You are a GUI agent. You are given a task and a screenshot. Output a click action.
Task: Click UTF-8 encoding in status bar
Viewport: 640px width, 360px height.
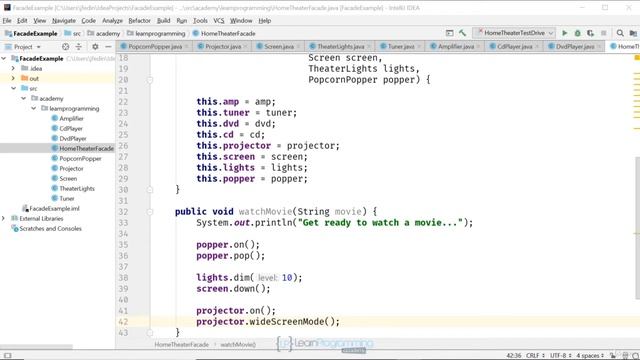(x=561, y=356)
